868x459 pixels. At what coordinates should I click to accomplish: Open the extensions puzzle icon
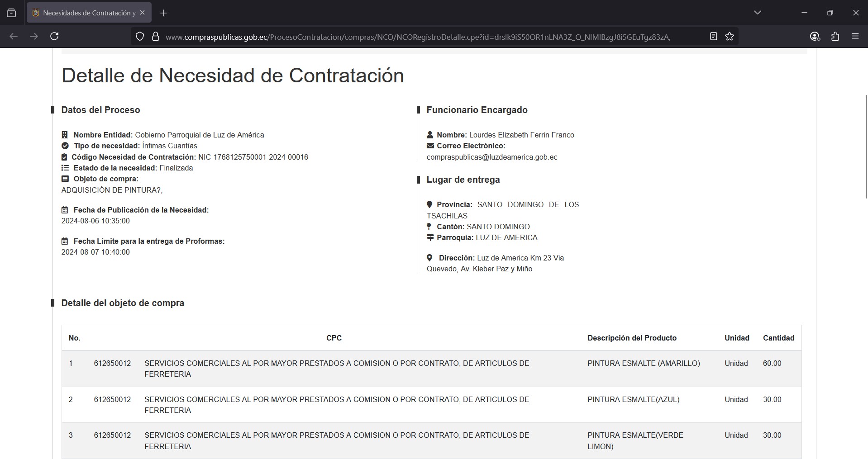835,36
